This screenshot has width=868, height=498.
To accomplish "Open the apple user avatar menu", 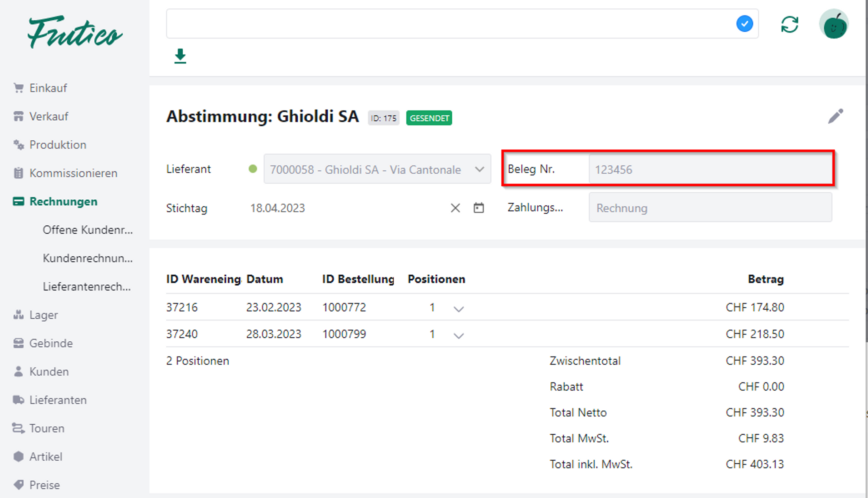I will tap(834, 24).
